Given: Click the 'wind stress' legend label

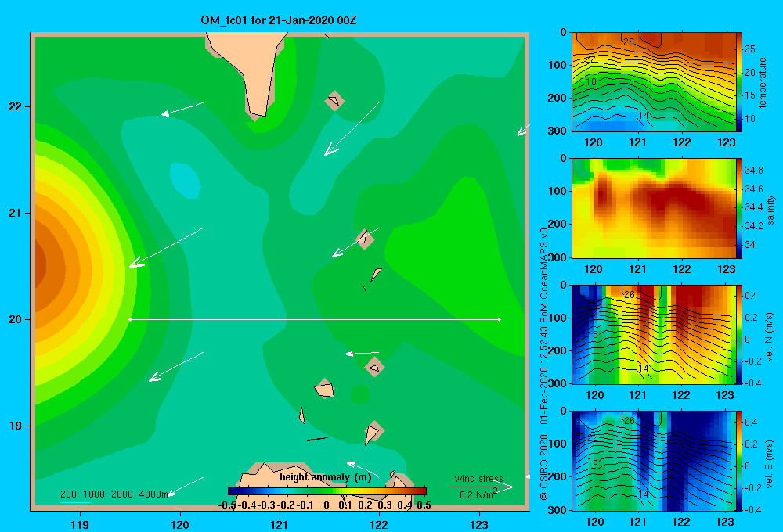Looking at the screenshot, I should (x=478, y=478).
